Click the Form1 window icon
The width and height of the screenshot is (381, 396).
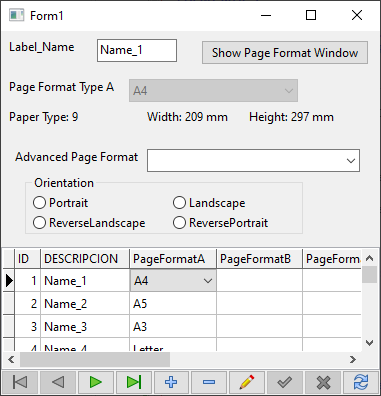[x=16, y=15]
